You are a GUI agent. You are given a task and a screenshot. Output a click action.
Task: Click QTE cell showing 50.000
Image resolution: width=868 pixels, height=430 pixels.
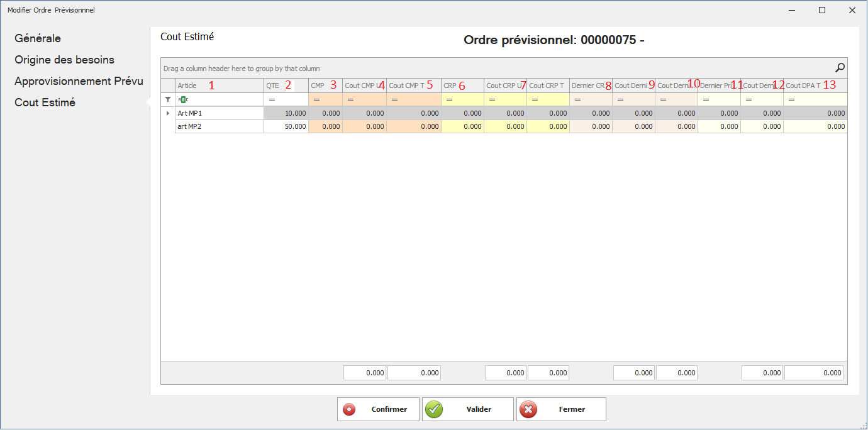click(x=286, y=126)
